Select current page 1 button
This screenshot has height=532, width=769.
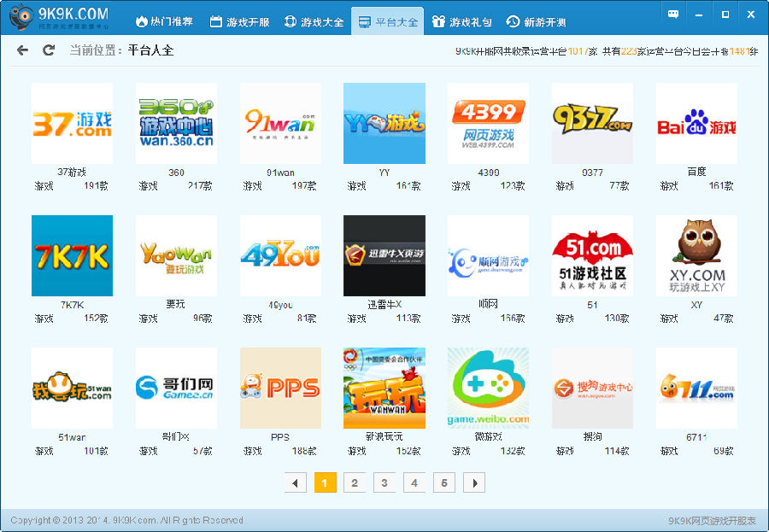(x=326, y=483)
